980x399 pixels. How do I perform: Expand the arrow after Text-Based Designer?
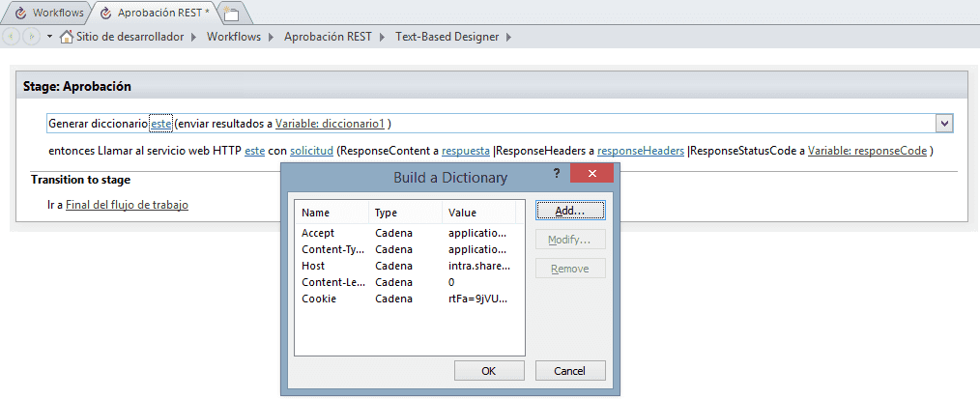click(x=508, y=37)
